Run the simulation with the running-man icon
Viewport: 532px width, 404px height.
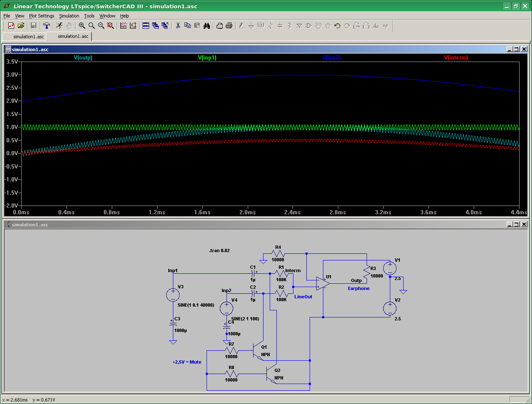(x=59, y=26)
